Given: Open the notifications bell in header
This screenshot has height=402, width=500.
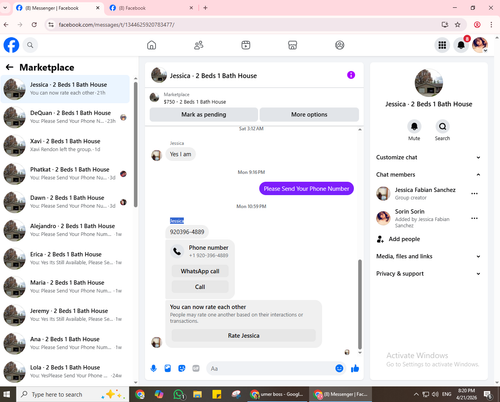Looking at the screenshot, I should pyautogui.click(x=461, y=45).
